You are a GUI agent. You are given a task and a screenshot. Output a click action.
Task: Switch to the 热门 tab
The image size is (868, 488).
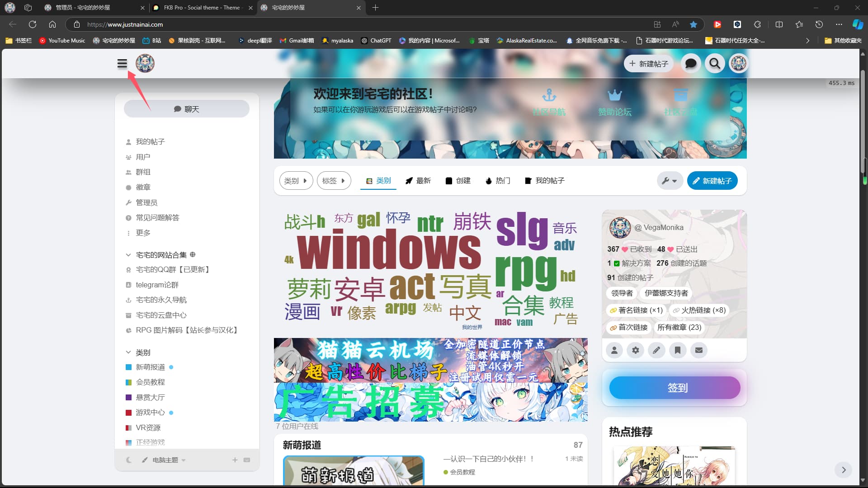497,181
